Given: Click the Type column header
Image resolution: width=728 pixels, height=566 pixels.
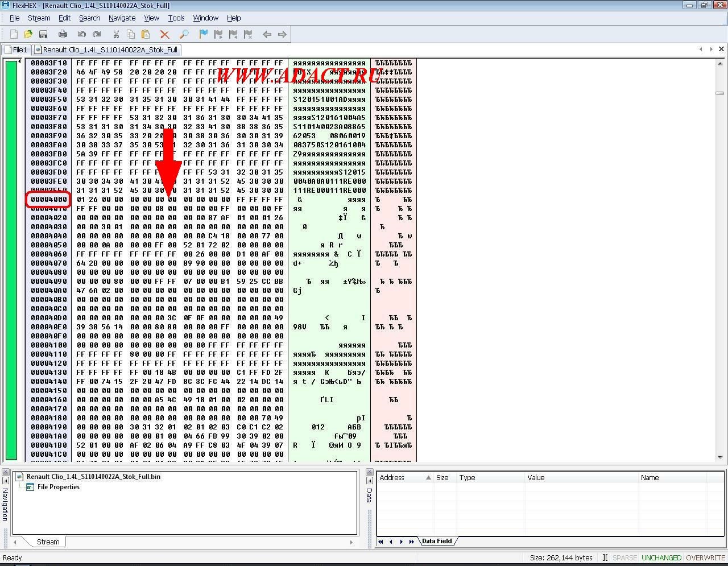Looking at the screenshot, I should pos(490,478).
